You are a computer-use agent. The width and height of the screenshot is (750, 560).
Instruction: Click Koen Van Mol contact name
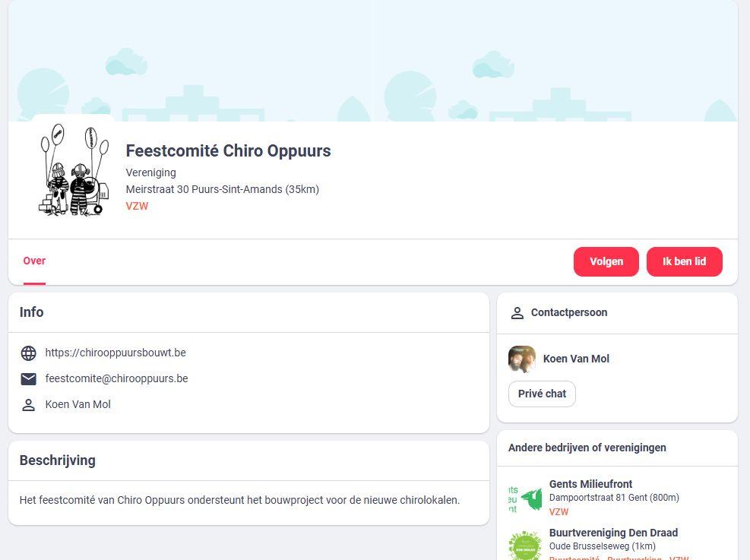click(x=576, y=359)
